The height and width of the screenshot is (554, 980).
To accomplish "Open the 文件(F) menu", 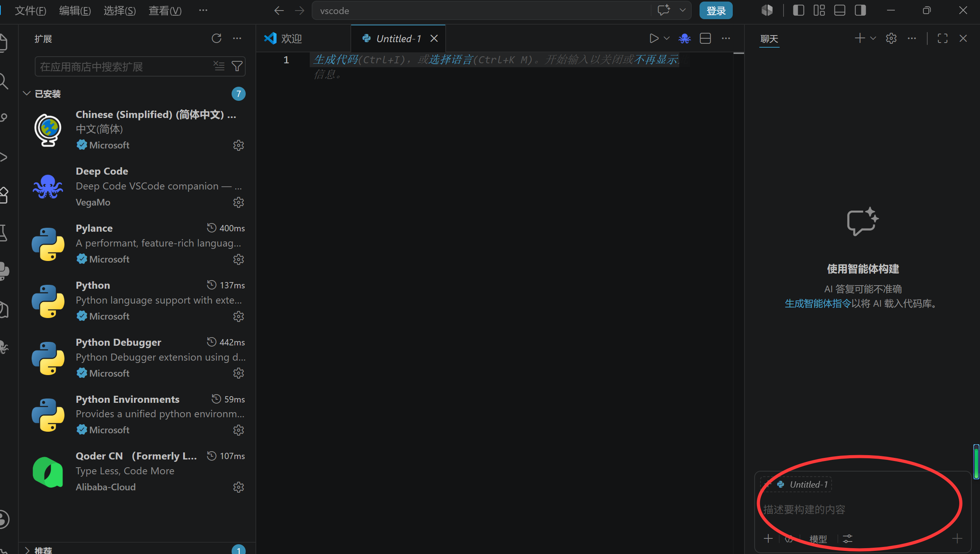I will point(30,11).
